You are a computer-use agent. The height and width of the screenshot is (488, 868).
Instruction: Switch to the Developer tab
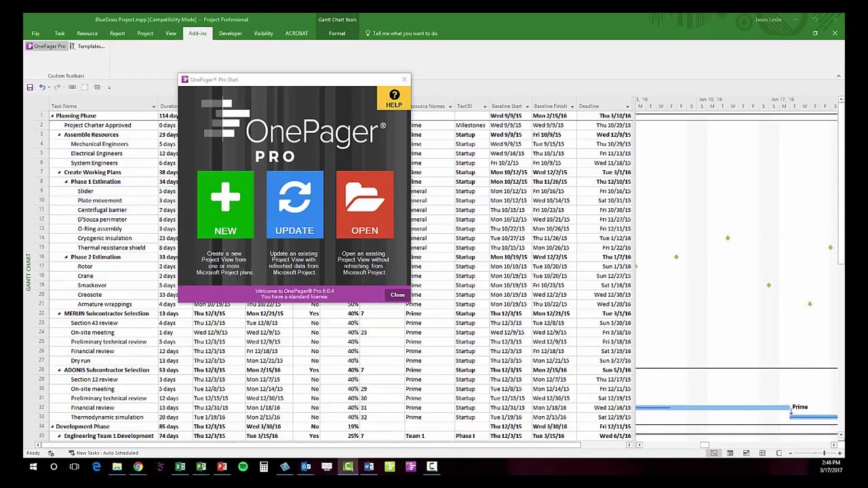[230, 33]
